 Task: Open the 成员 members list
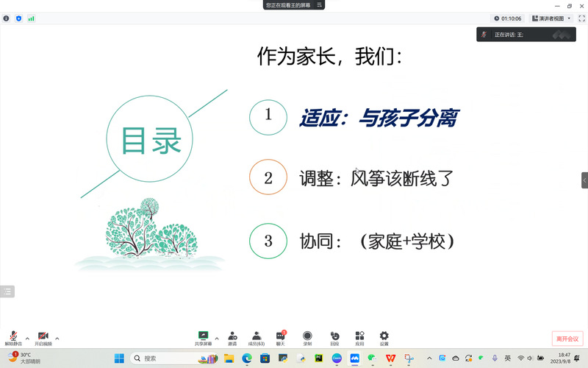[256, 337]
